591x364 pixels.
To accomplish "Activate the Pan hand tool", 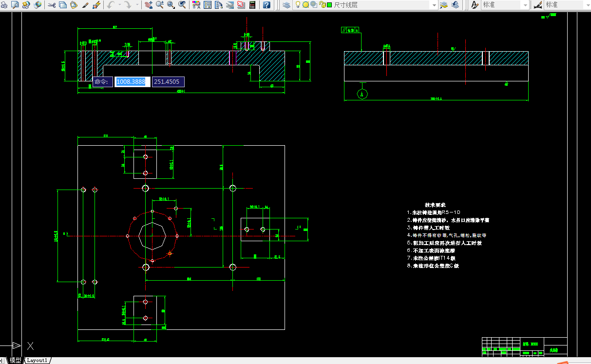I will (x=149, y=5).
